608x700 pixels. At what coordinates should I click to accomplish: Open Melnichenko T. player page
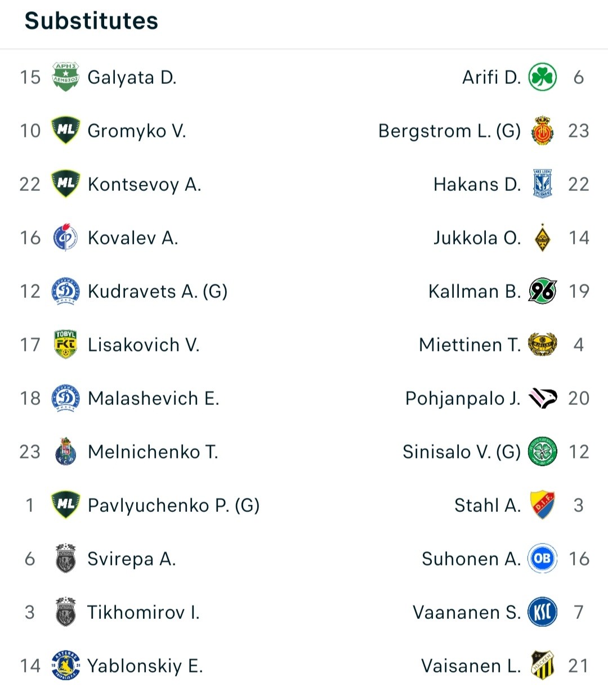pyautogui.click(x=153, y=452)
